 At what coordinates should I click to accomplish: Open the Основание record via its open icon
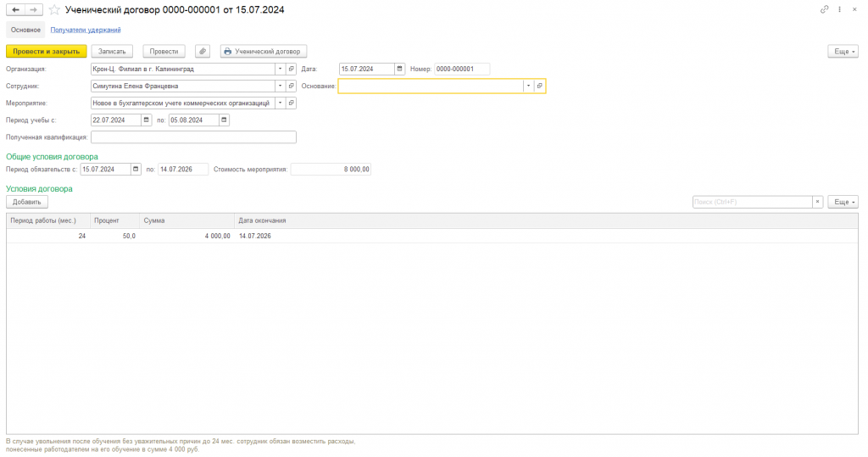point(540,86)
